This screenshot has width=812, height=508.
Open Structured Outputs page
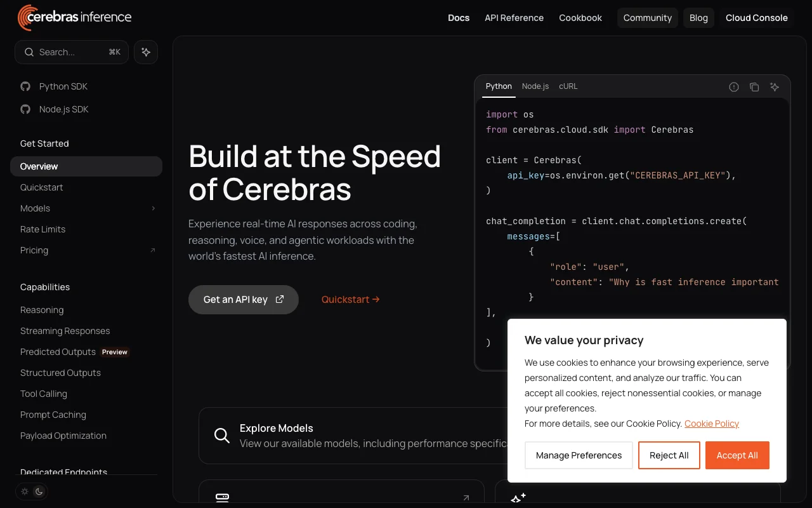coord(86,373)
